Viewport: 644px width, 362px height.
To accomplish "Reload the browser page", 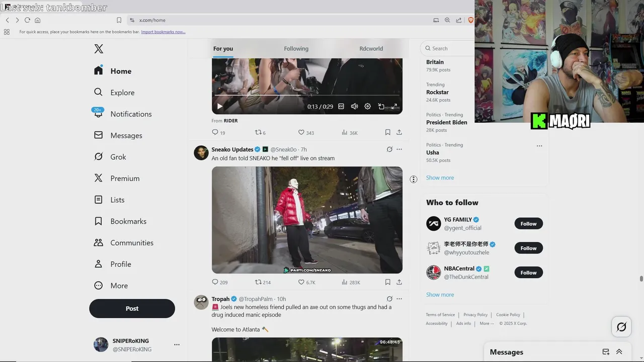I will (27, 20).
